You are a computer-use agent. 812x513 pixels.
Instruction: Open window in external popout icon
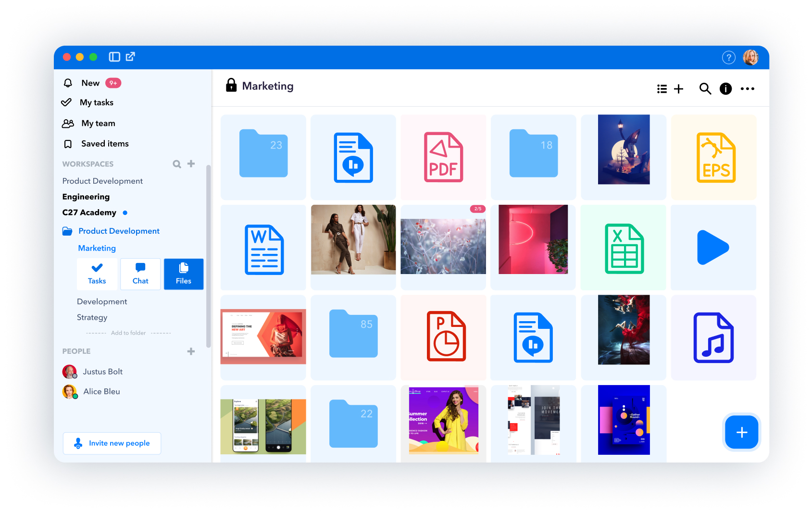[130, 57]
